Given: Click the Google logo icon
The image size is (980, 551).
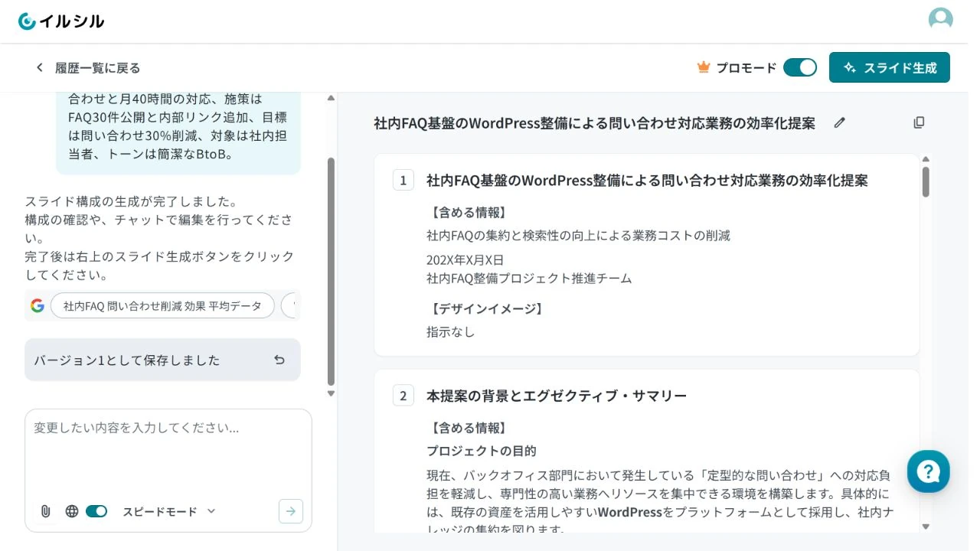Looking at the screenshot, I should (38, 306).
